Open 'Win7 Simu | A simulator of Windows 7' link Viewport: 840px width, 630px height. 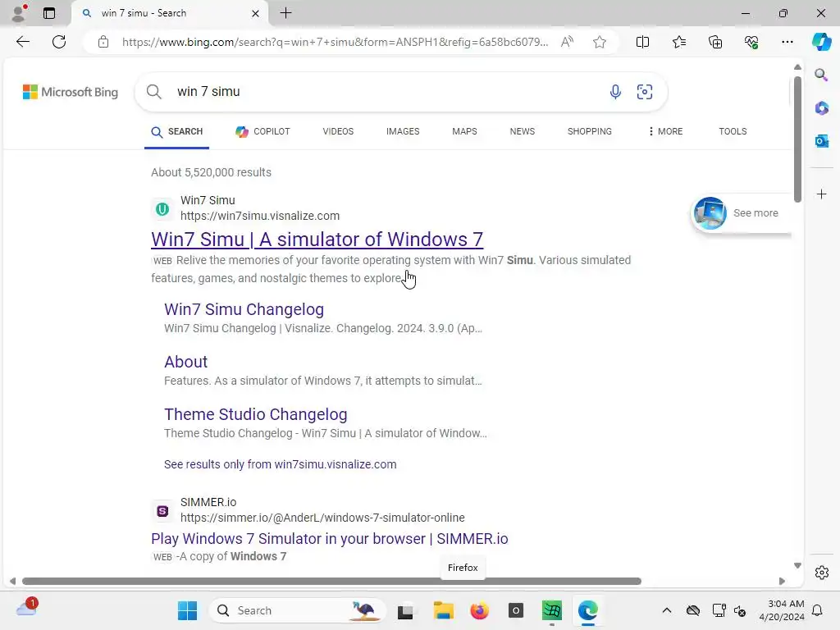(x=317, y=240)
